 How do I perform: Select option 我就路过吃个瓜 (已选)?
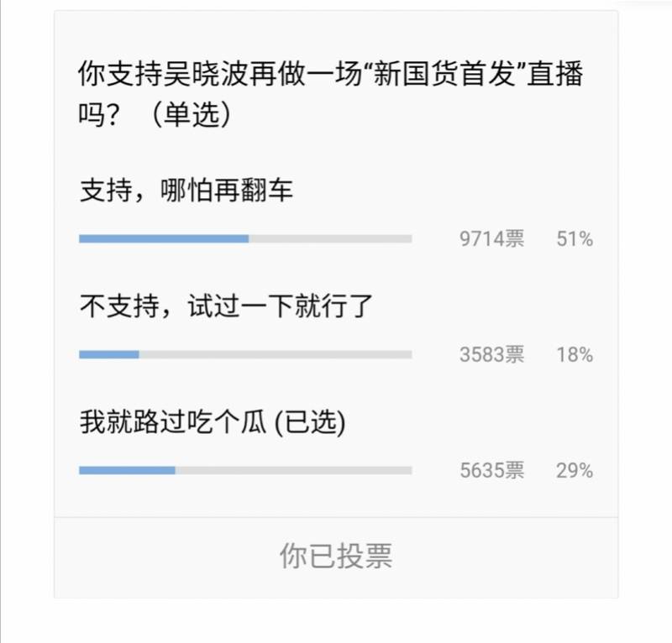(x=213, y=422)
